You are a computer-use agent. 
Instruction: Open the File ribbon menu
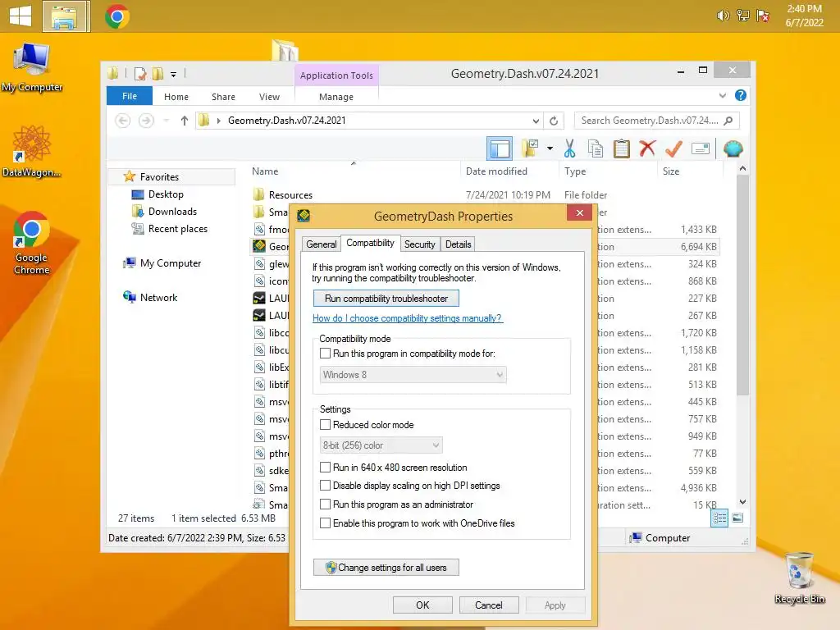(x=130, y=96)
